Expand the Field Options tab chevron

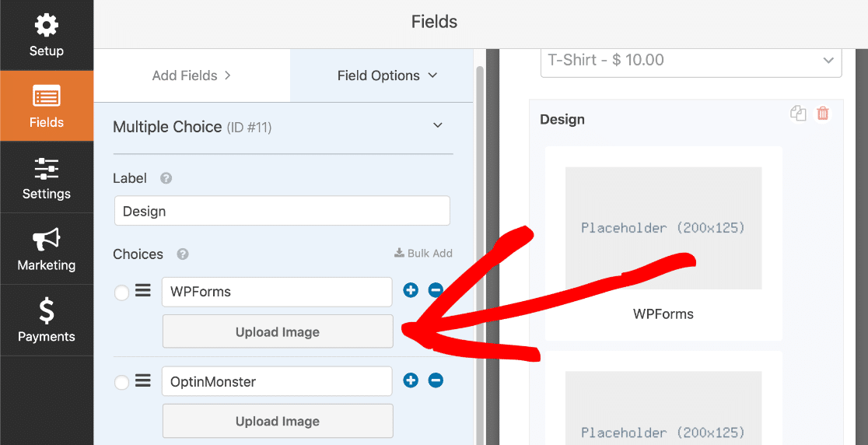coord(433,75)
